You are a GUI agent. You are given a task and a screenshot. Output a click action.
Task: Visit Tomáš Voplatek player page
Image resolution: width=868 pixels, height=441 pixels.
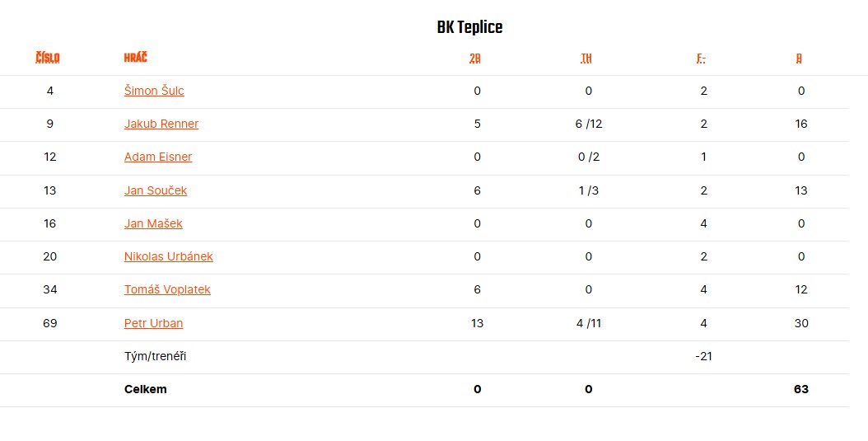point(167,289)
